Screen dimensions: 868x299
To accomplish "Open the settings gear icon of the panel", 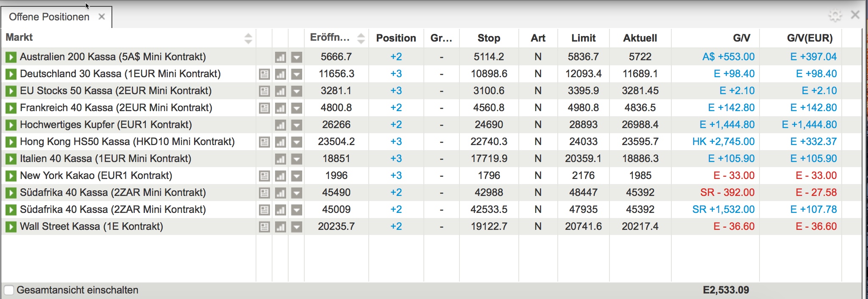I will click(835, 16).
